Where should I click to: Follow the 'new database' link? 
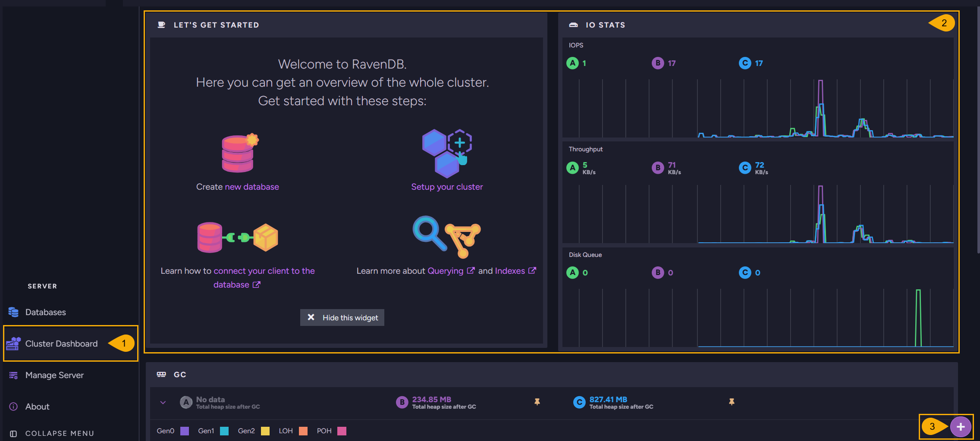coord(252,187)
